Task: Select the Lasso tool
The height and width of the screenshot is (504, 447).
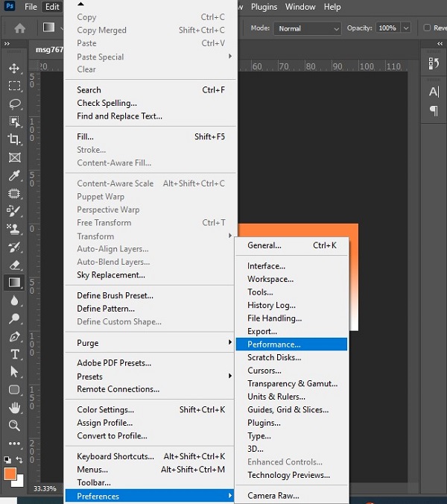Action: (x=14, y=104)
